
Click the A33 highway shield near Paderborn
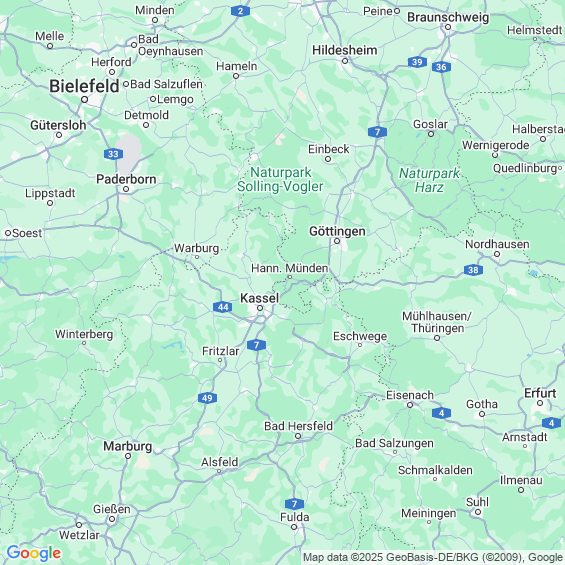click(113, 154)
